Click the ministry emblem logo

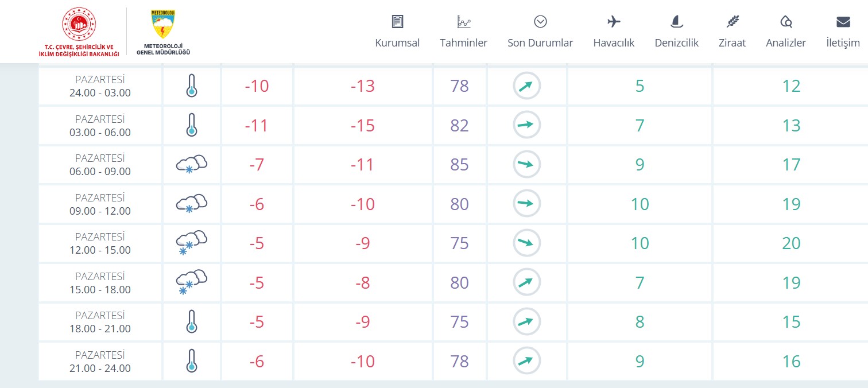click(79, 32)
